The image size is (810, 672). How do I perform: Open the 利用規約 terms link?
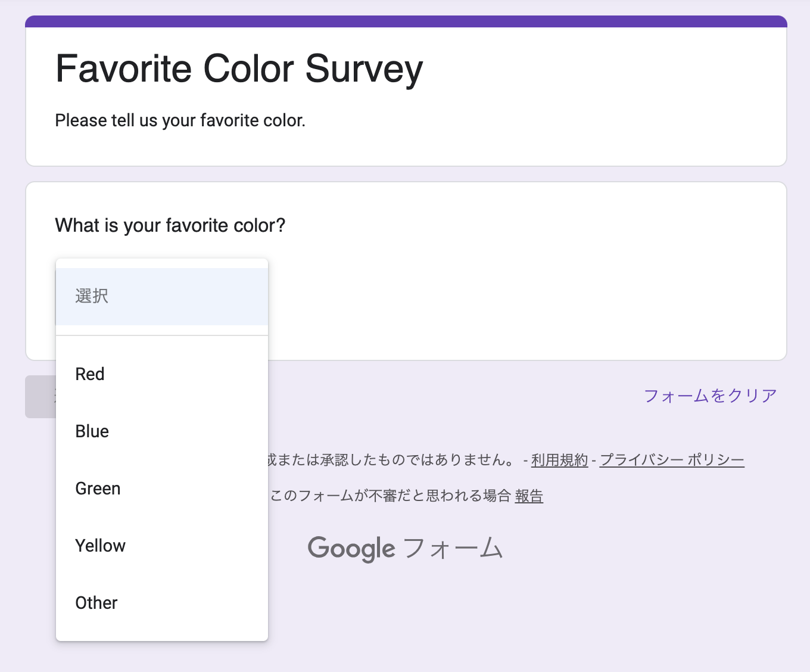pos(559,460)
